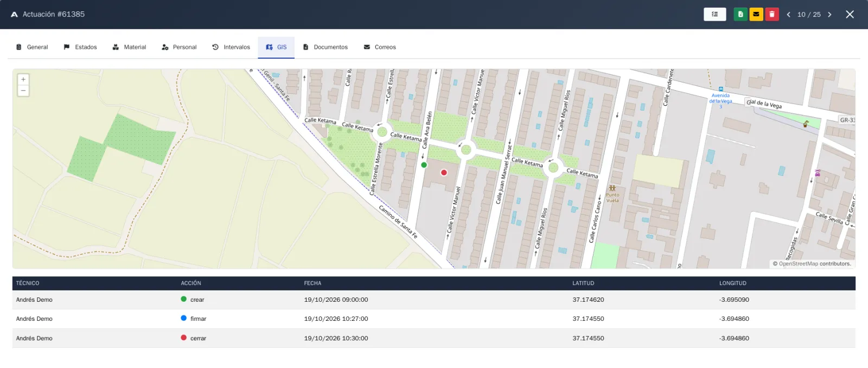
Task: Zoom out the map with minus button
Action: (x=23, y=91)
